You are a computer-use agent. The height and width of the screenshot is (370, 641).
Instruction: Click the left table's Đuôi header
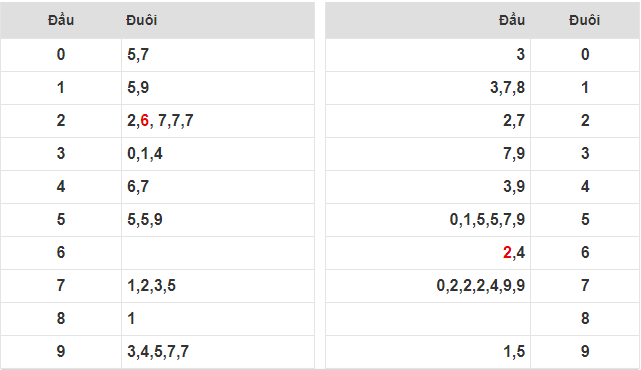click(141, 20)
